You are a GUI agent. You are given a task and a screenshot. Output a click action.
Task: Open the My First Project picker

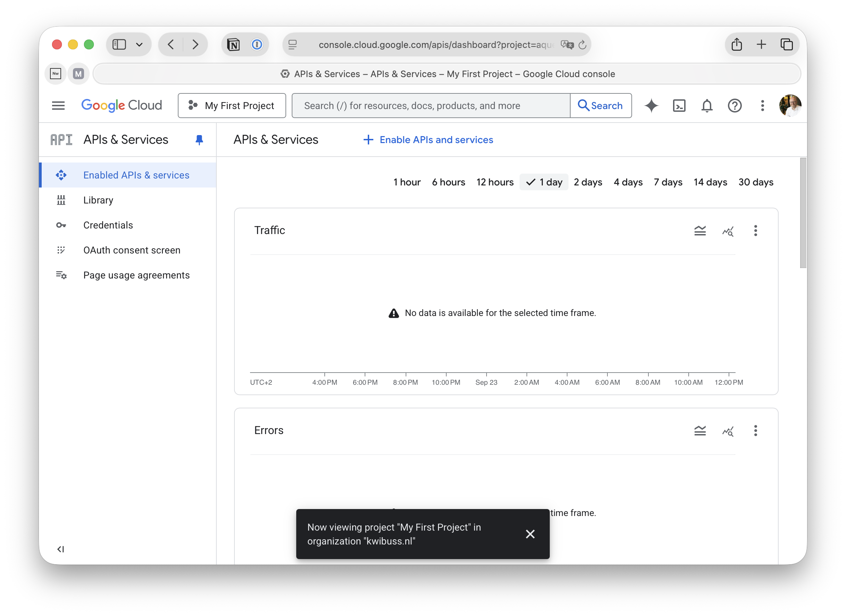[232, 106]
